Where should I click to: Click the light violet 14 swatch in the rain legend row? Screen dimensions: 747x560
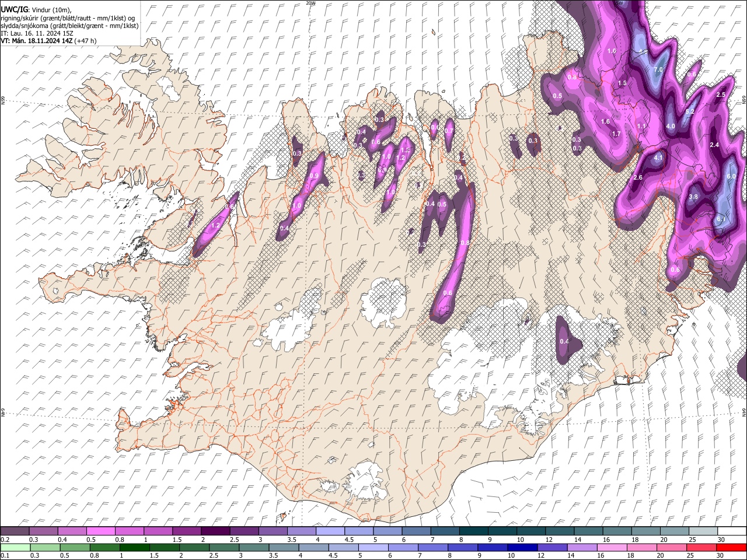[582, 547]
